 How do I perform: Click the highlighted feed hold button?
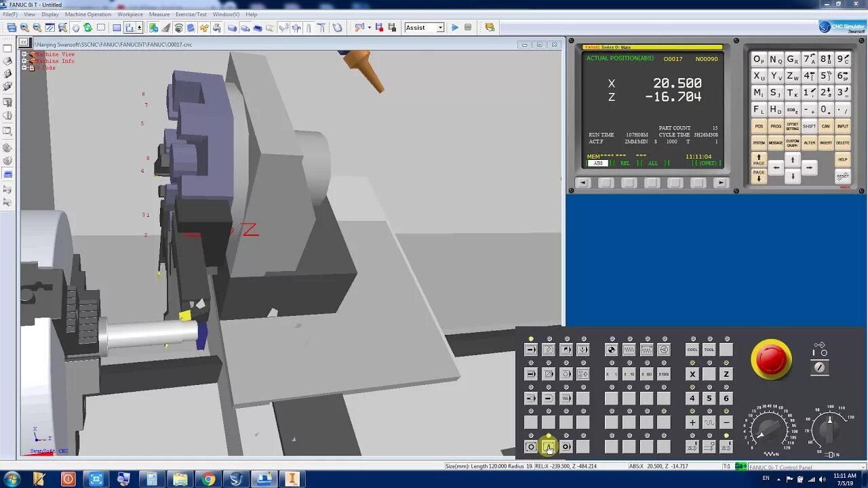(548, 447)
